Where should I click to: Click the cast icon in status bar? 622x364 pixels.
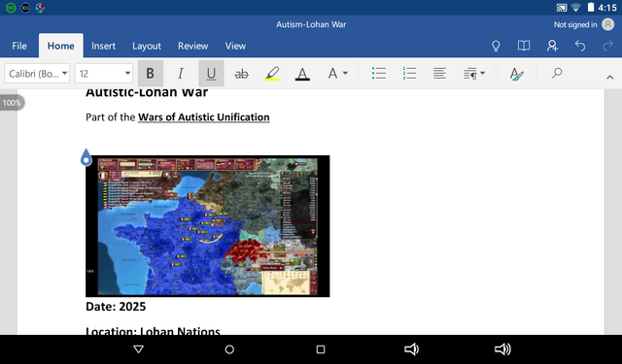562,8
